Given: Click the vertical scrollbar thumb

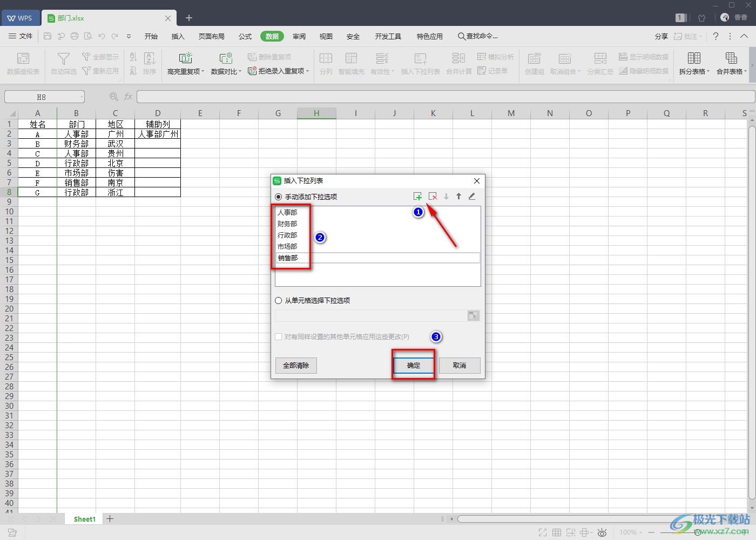Looking at the screenshot, I should [752, 313].
